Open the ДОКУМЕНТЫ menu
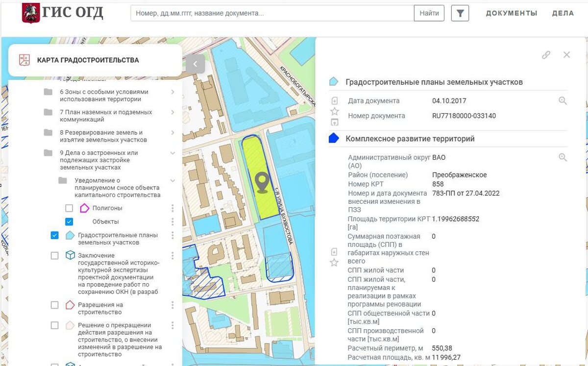 click(x=512, y=13)
